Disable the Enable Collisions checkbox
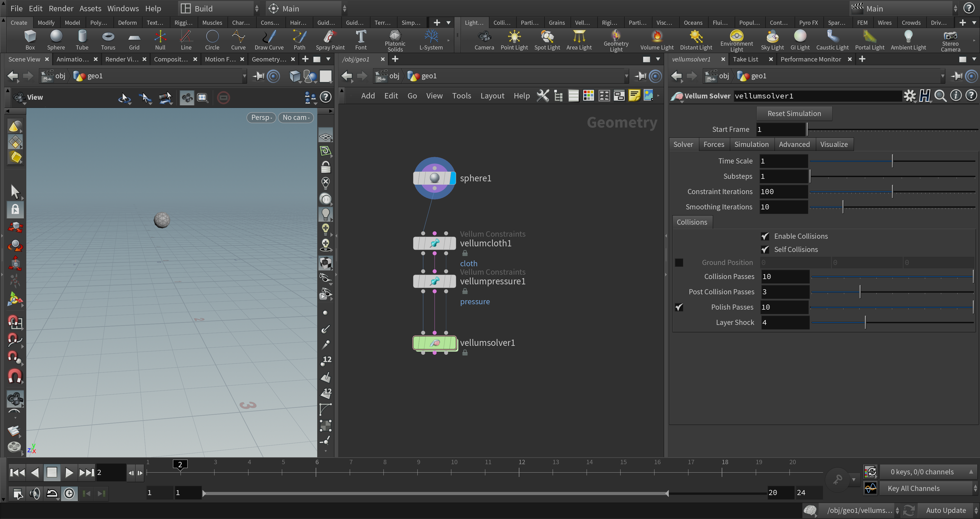Screen dimensions: 980x519 765,236
